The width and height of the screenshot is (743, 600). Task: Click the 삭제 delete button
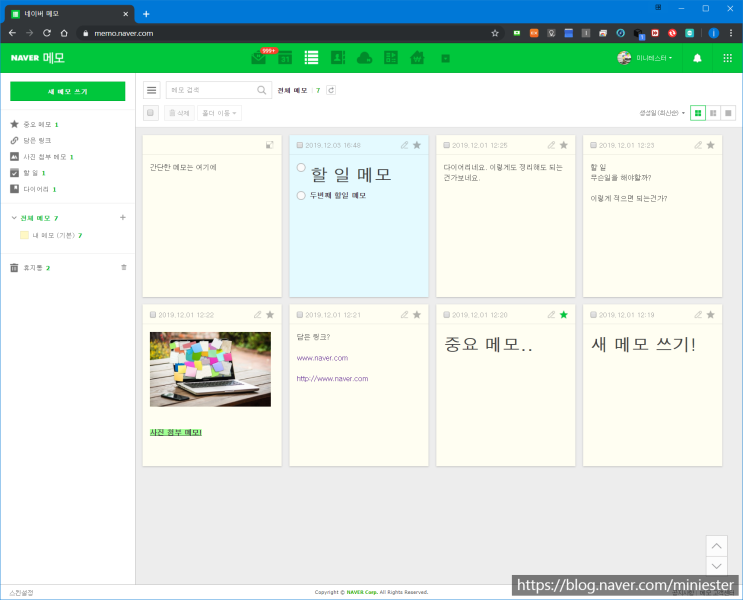pos(180,113)
